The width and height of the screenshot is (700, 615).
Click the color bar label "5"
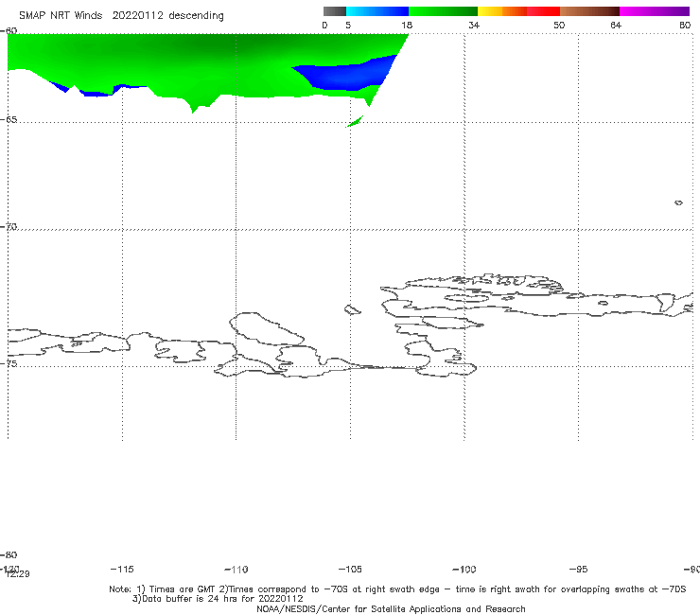tap(348, 26)
